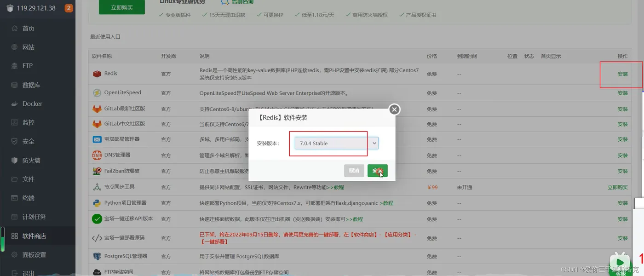The height and width of the screenshot is (276, 644).
Task: Open the green 客服 chat widget
Action: point(621,264)
